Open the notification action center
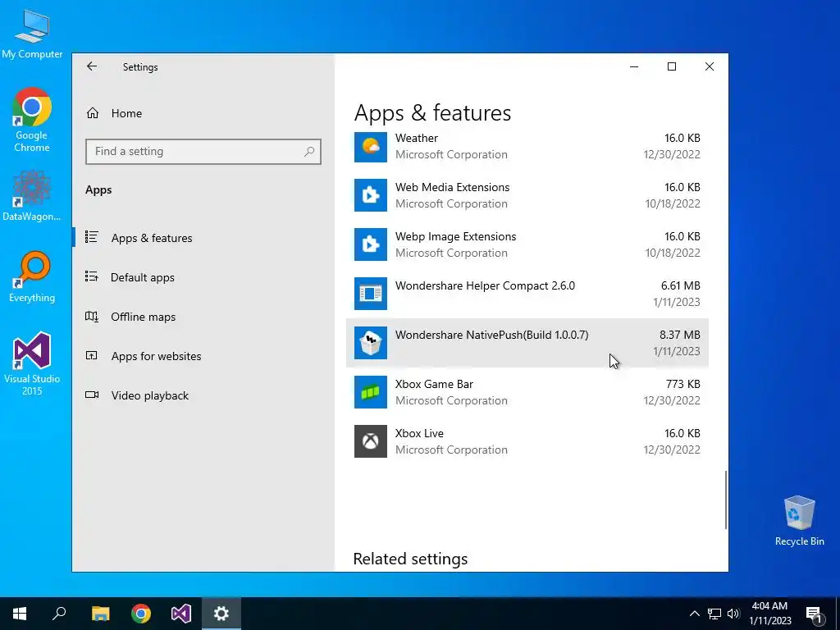The width and height of the screenshot is (840, 630). coord(814,614)
